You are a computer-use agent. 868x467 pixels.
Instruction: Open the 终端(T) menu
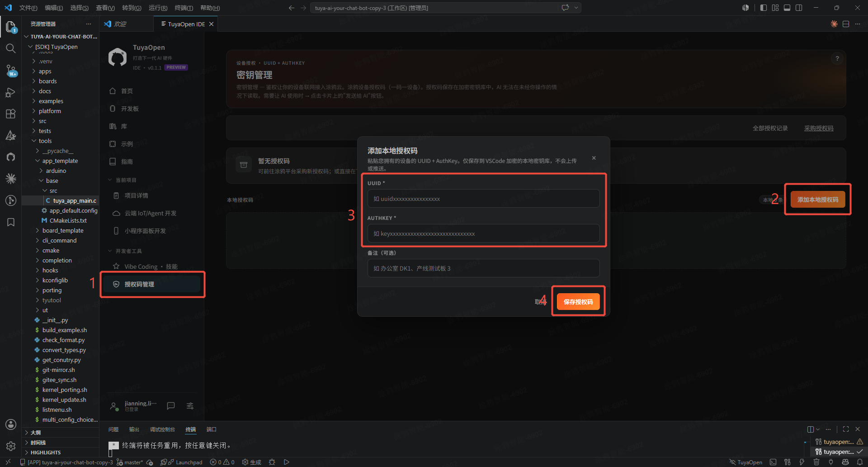click(x=184, y=8)
